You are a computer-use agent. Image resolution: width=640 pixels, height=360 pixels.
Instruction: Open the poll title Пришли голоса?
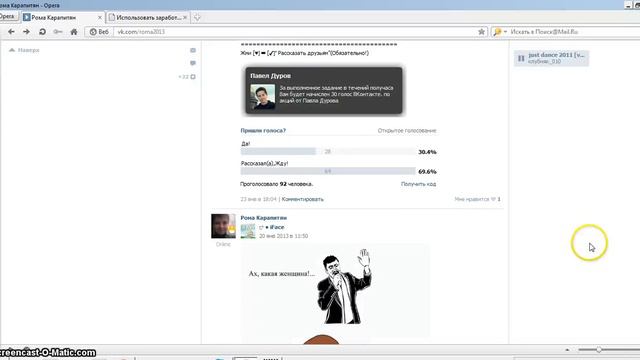click(263, 131)
